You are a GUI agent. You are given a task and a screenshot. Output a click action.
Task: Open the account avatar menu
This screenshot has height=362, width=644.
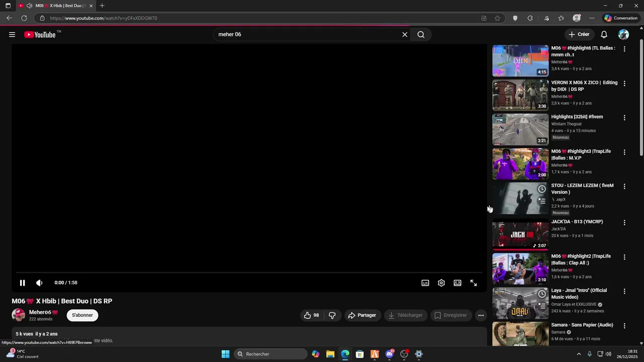[x=623, y=35]
